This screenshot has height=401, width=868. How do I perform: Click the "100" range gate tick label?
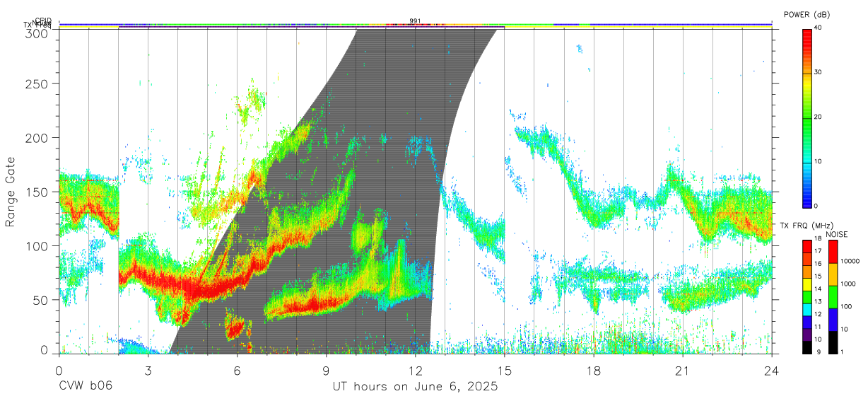coord(37,245)
